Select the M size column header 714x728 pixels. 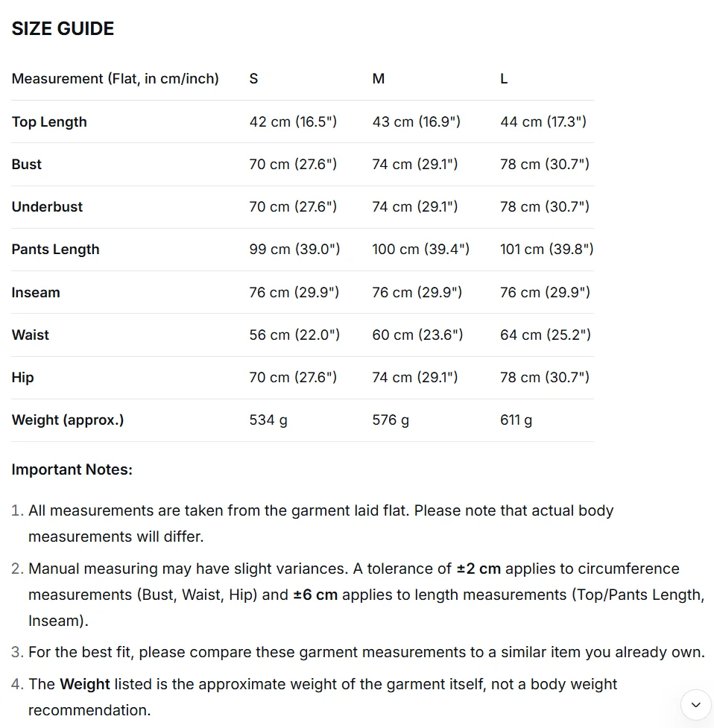[x=379, y=78]
